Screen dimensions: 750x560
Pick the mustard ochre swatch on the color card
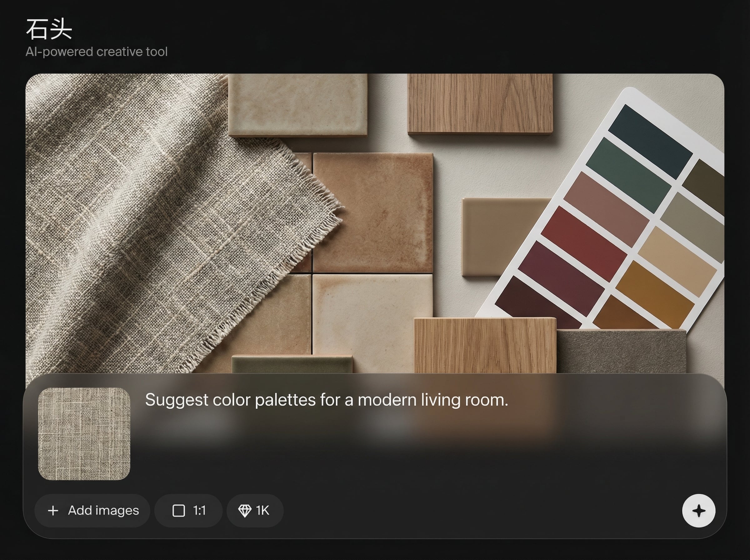click(x=655, y=294)
